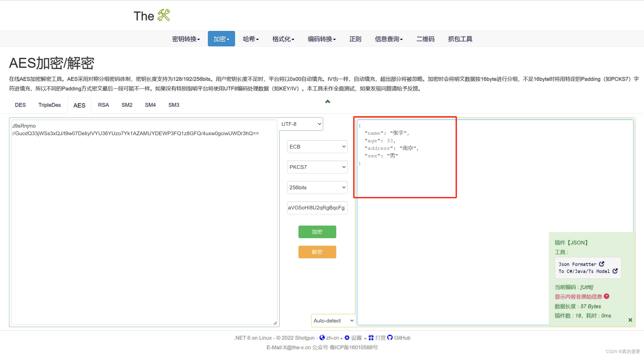Open the ECB mode dropdown
The height and width of the screenshot is (356, 644).
click(317, 147)
